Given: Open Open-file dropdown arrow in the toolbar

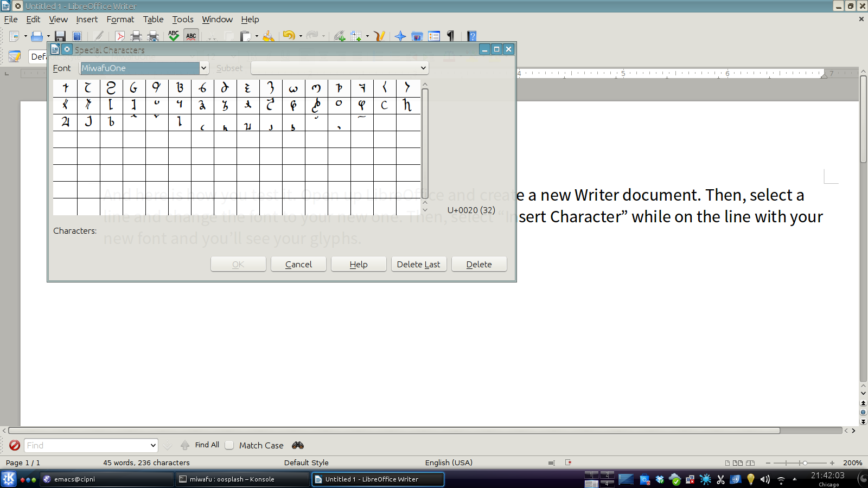Looking at the screenshot, I should click(x=48, y=36).
